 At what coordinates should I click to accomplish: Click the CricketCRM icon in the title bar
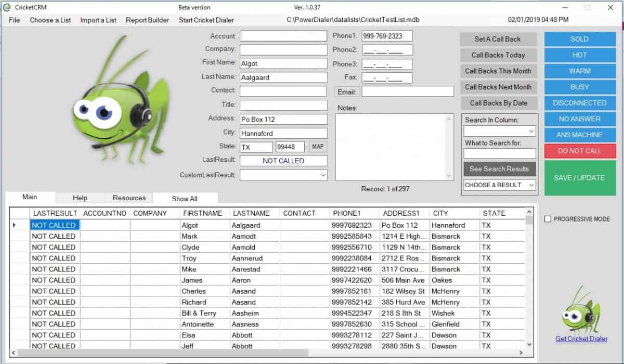tap(6, 7)
